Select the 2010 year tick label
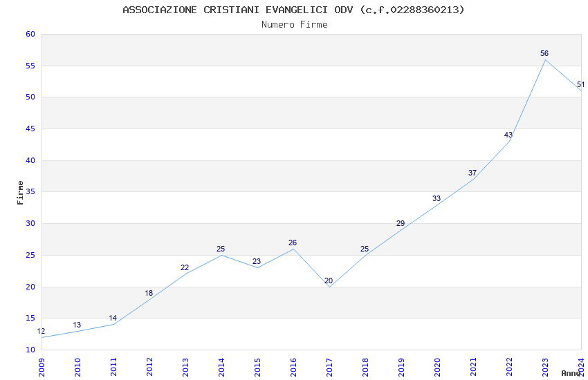The height and width of the screenshot is (380, 588). (77, 368)
